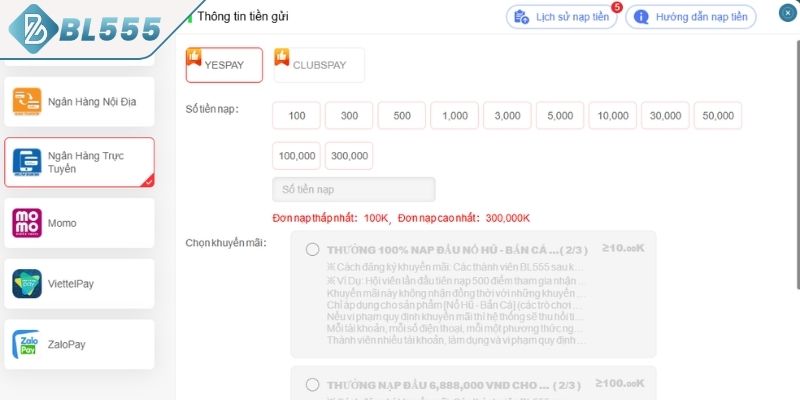800x400 pixels.
Task: Select the 50,000 deposit amount
Action: [718, 115]
